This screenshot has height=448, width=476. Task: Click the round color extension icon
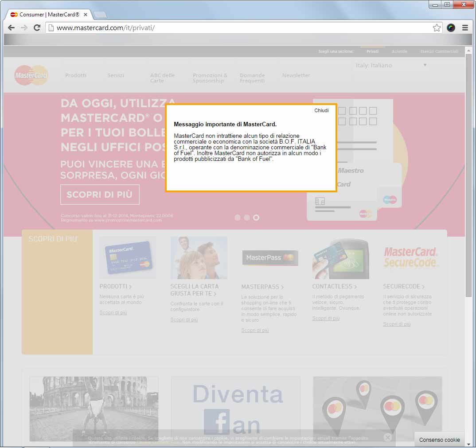tap(451, 28)
